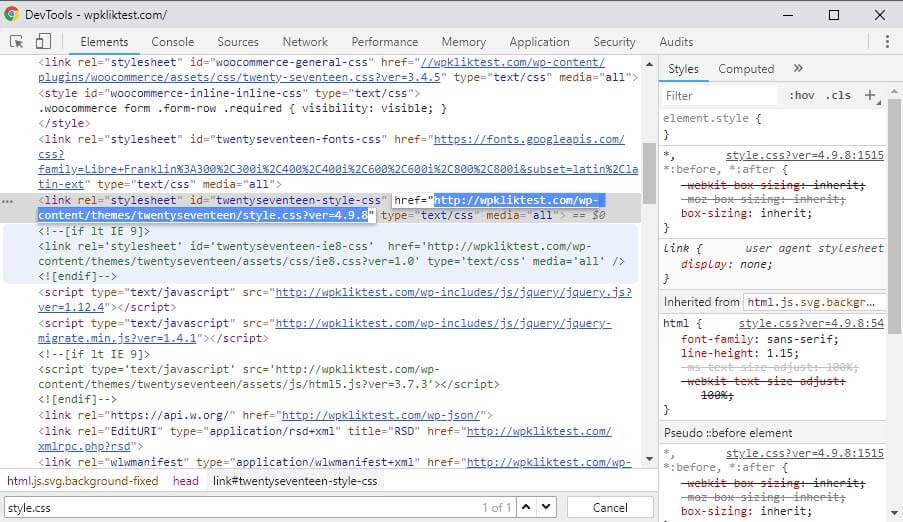This screenshot has width=903, height=522.
Task: Click the element.style rule block
Action: (772, 126)
